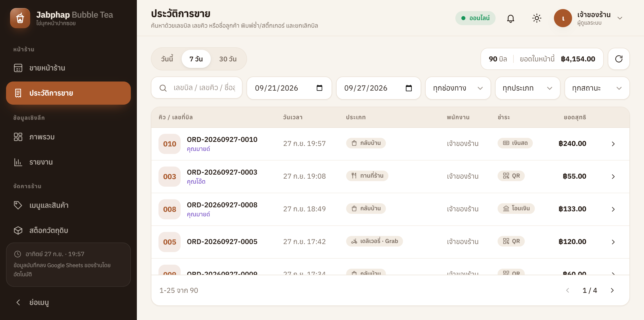This screenshot has height=320, width=644.
Task: Click the Jabphap Bubble Tea logo icon
Action: click(20, 18)
